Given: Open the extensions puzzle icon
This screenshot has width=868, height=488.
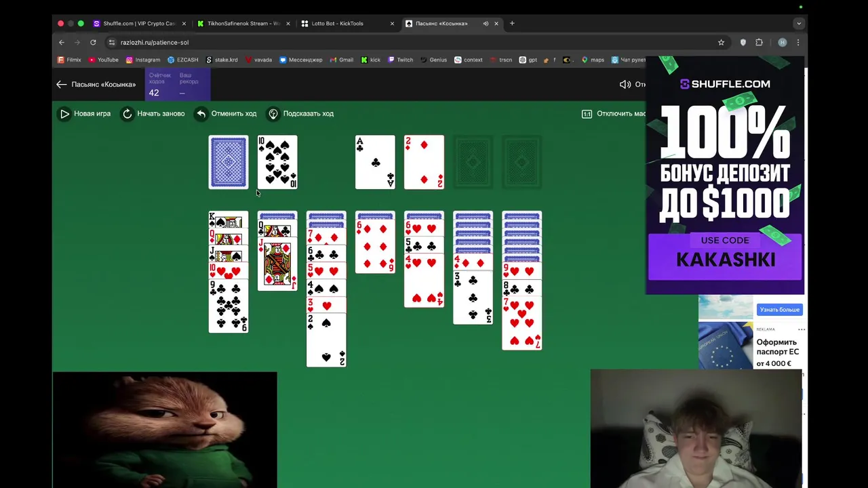Looking at the screenshot, I should (759, 42).
